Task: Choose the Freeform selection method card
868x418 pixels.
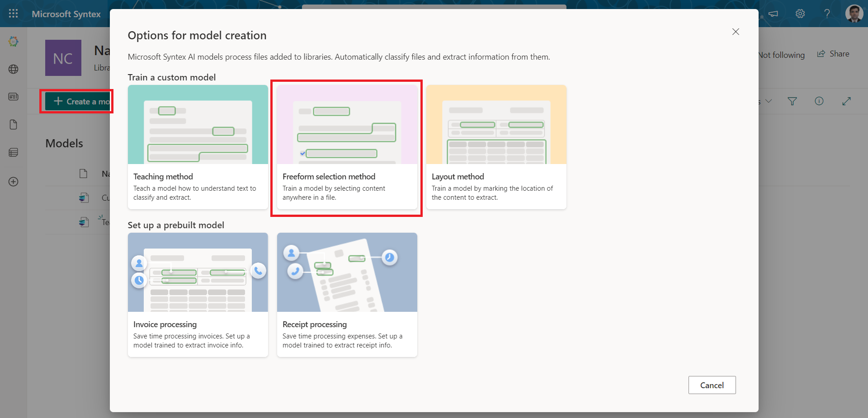Action: (347, 147)
